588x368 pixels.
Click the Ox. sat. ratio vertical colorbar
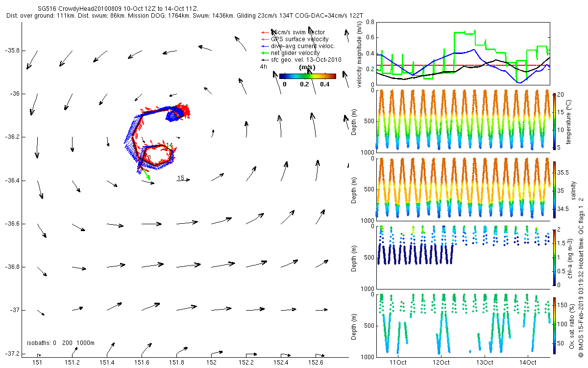pos(554,325)
